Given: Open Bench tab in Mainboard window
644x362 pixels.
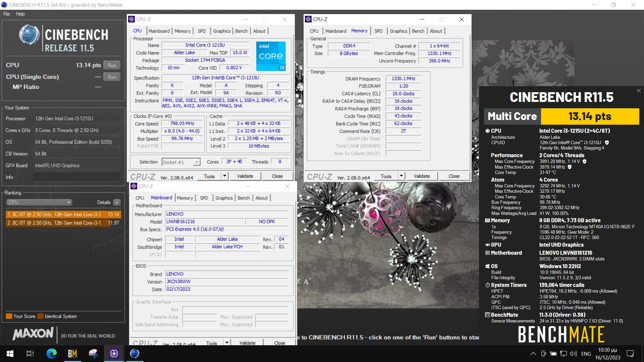Looking at the screenshot, I should point(244,198).
